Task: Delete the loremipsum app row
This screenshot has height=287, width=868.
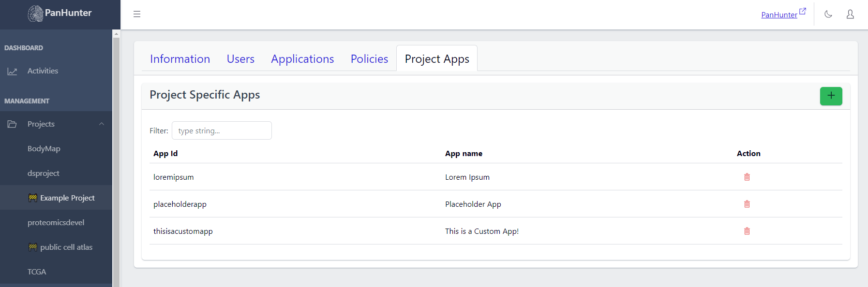Action: tap(747, 177)
